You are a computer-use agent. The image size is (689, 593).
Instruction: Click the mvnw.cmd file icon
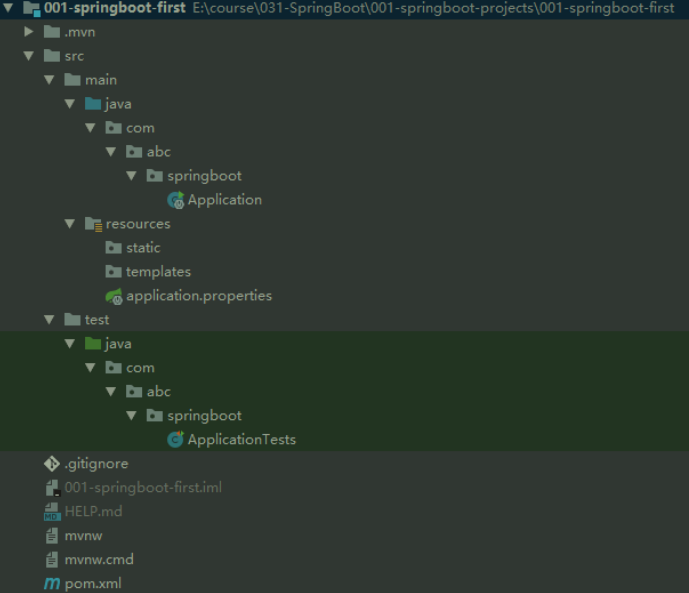[52, 560]
